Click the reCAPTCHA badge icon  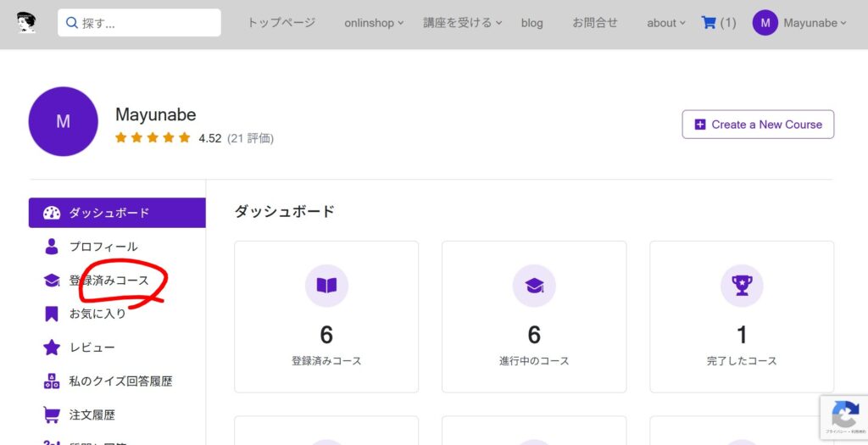(x=844, y=414)
